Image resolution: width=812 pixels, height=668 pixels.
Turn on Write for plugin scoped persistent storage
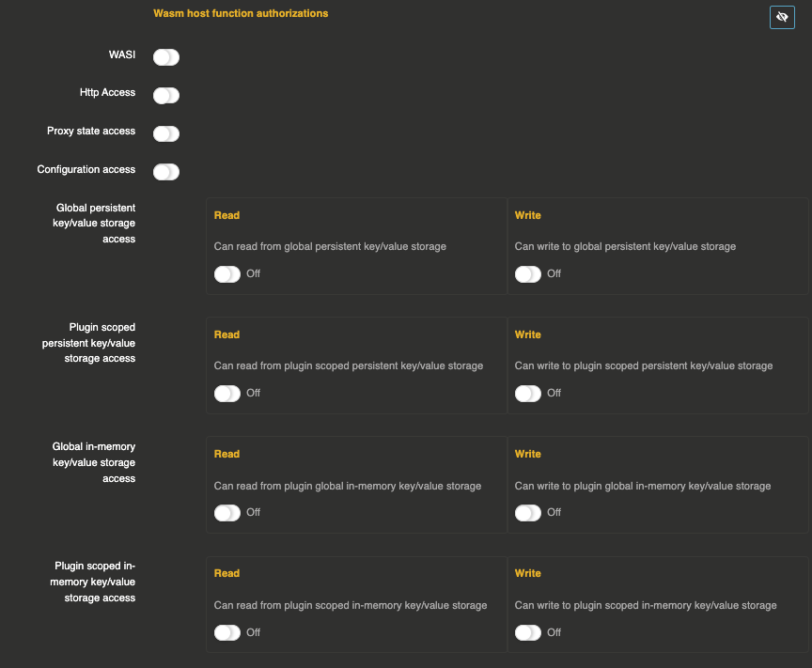click(x=528, y=393)
